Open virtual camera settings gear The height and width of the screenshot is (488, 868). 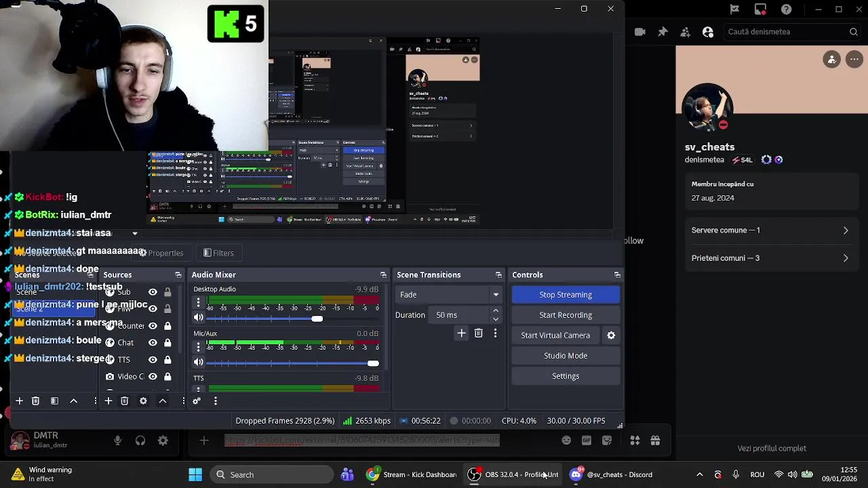coord(611,335)
